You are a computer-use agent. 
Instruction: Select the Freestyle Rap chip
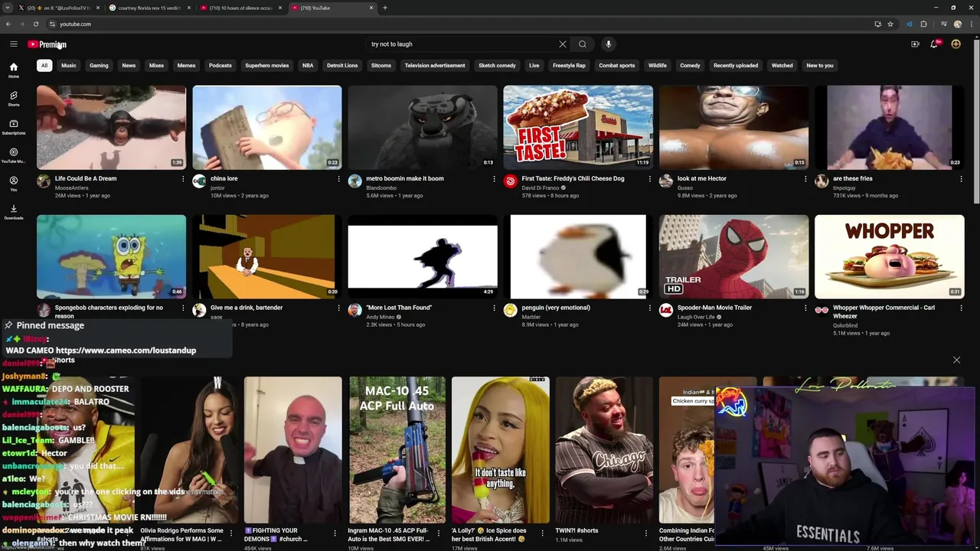pyautogui.click(x=569, y=65)
